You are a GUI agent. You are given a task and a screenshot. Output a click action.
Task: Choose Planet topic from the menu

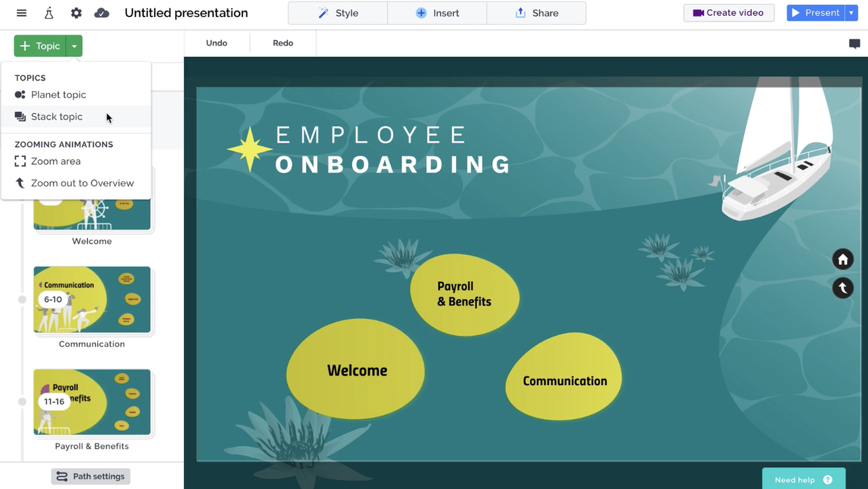coord(76,94)
